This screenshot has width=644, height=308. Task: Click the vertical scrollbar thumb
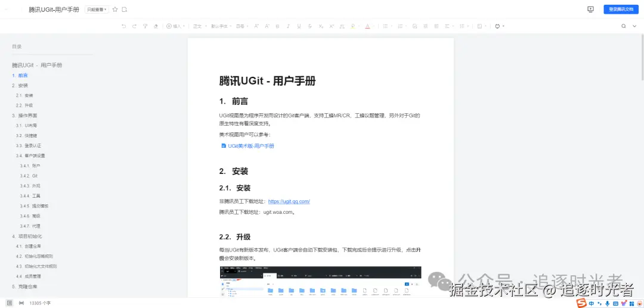[x=642, y=58]
